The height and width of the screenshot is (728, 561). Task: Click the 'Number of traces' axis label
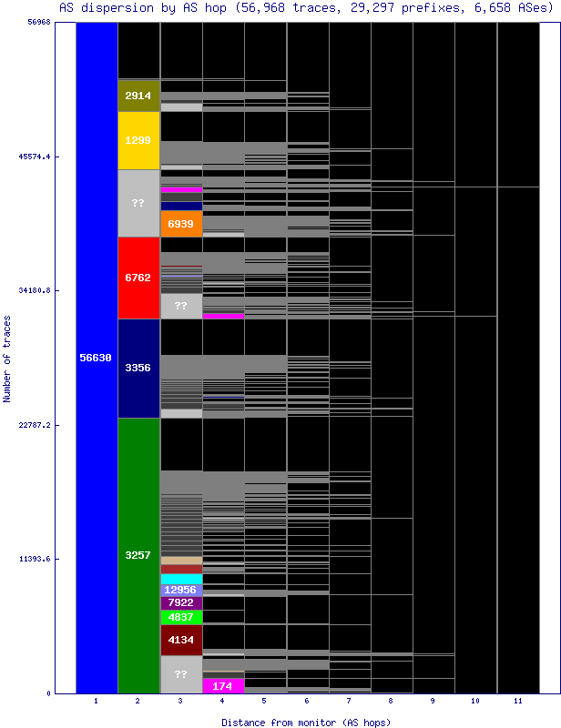tap(7, 359)
